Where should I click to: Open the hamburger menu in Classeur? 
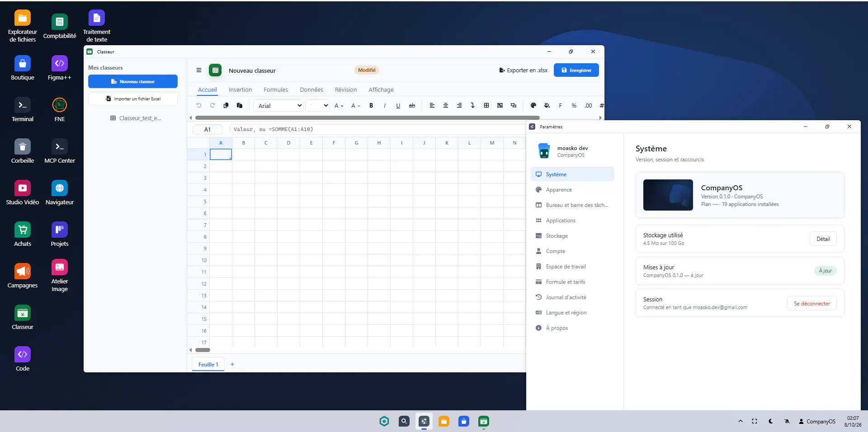click(199, 70)
